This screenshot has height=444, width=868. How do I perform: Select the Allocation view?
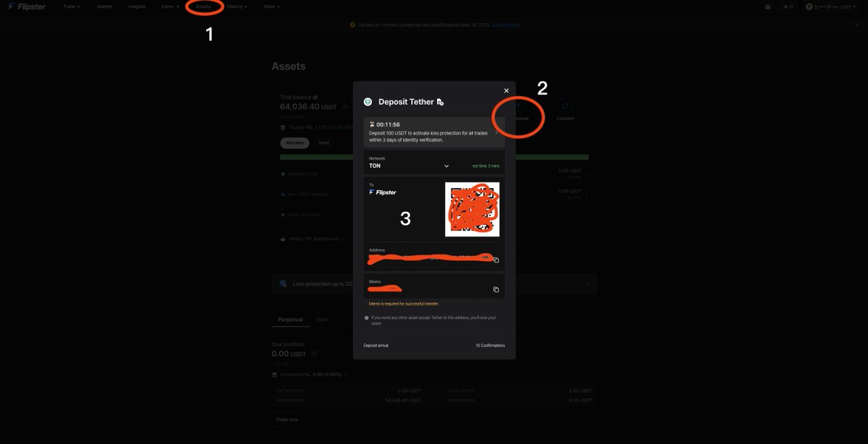click(x=294, y=142)
